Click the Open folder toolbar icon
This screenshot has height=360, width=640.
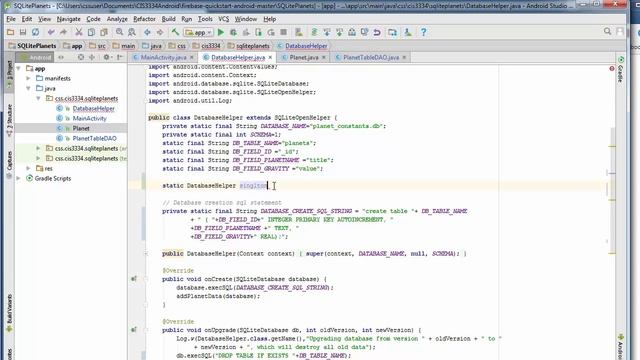11,32
